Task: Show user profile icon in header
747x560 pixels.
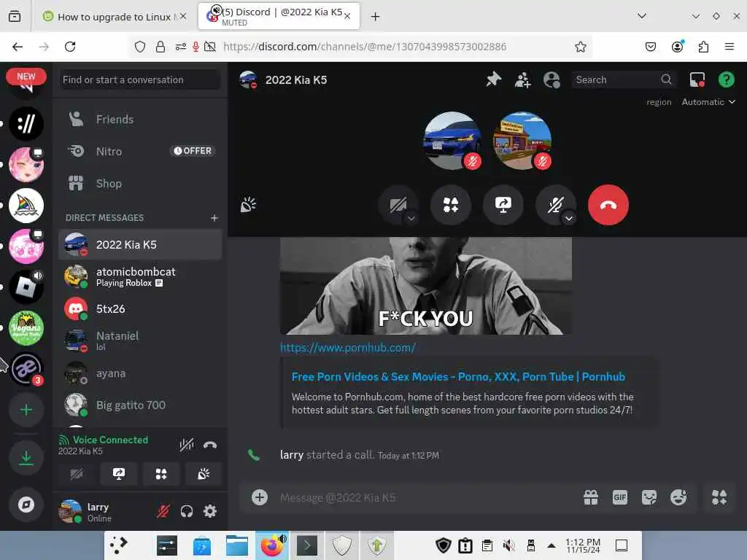Action: point(551,79)
